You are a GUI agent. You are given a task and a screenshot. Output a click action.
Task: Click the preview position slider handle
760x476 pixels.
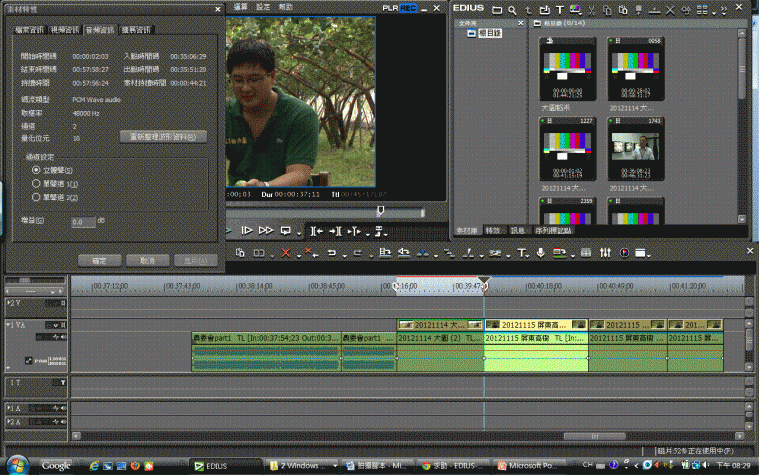click(x=379, y=211)
